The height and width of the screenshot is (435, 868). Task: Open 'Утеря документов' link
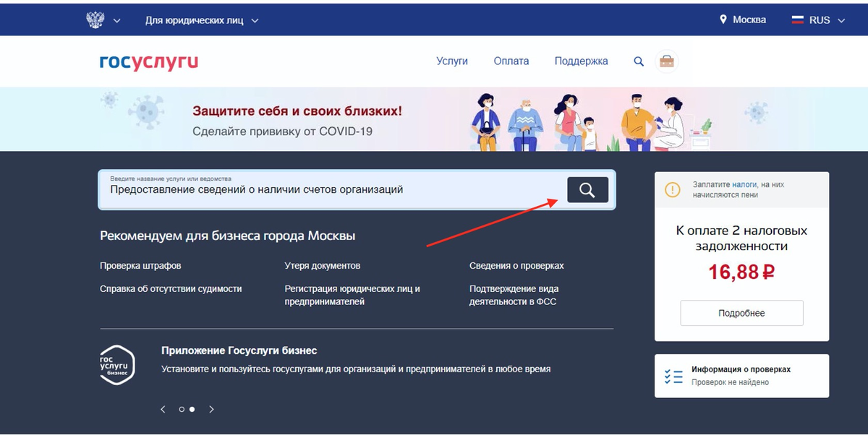click(323, 266)
